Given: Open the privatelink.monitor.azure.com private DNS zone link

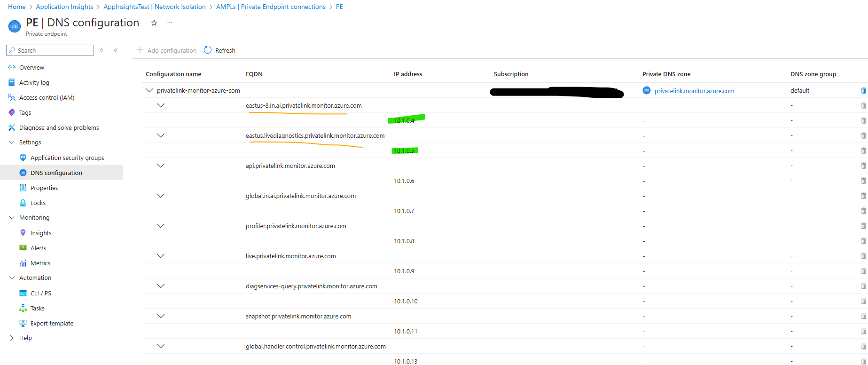Looking at the screenshot, I should 694,91.
